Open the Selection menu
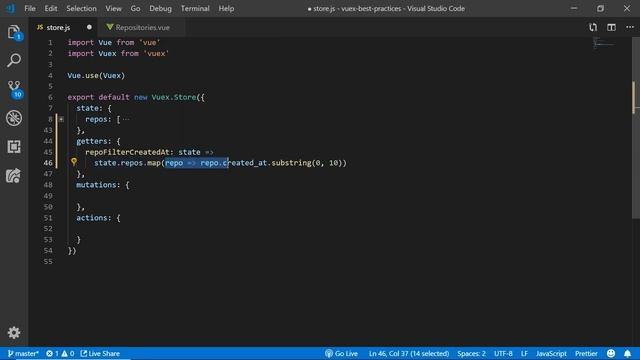Viewport: 640px width, 360px height. pyautogui.click(x=81, y=9)
